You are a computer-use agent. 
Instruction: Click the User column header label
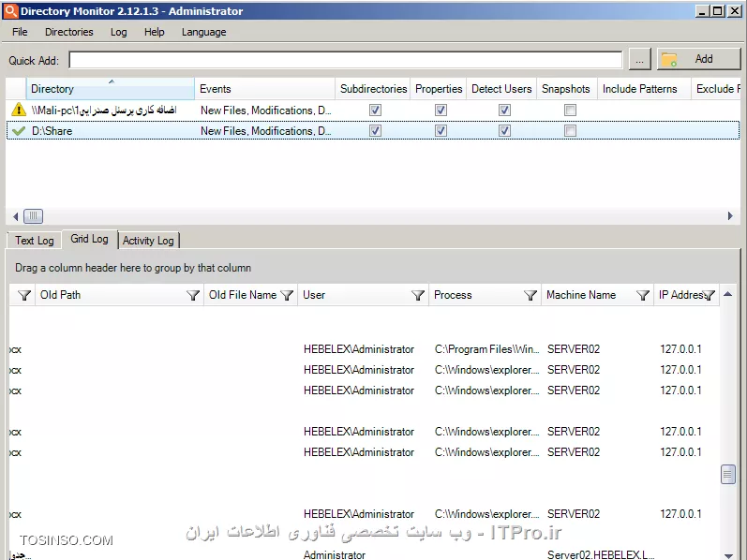coord(314,295)
